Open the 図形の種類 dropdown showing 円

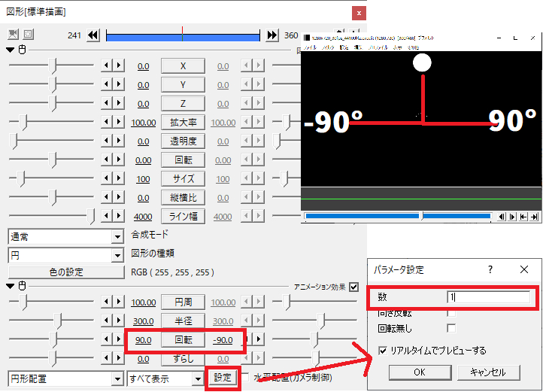[65, 256]
